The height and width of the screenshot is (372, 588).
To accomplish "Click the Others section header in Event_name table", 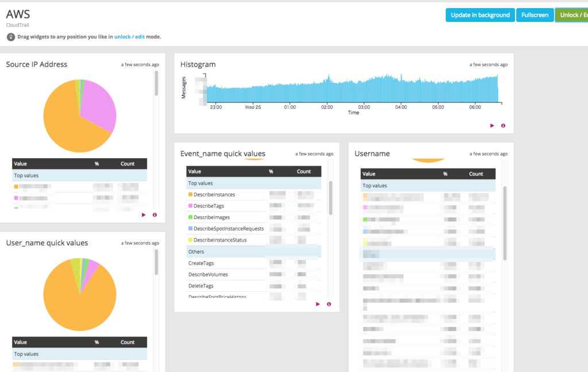I will point(254,251).
